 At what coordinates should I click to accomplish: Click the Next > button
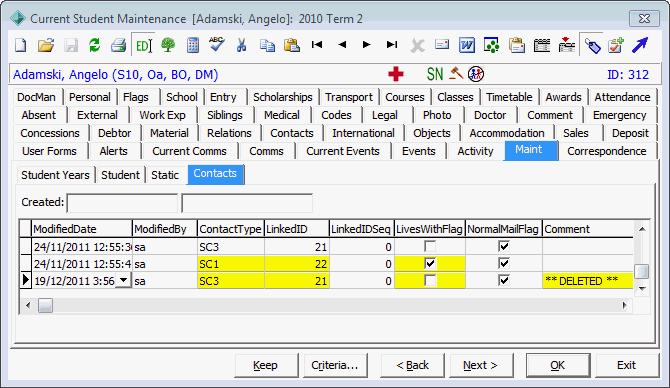481,365
